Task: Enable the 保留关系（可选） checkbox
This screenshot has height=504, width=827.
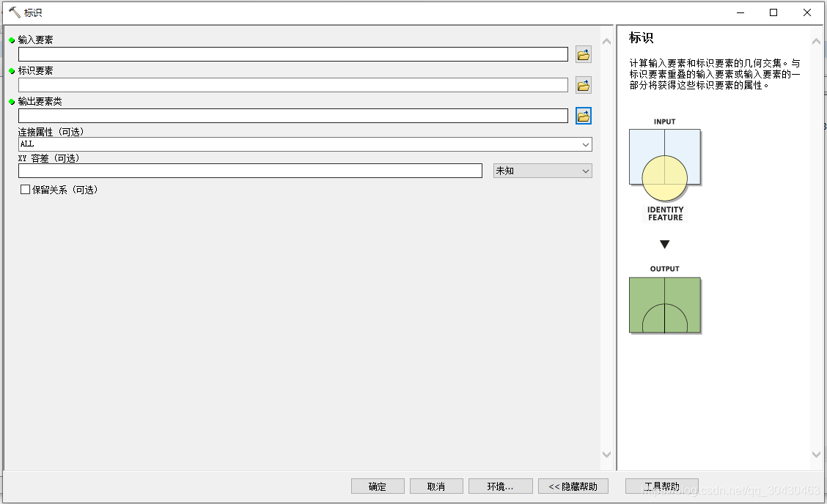Action: [x=26, y=189]
